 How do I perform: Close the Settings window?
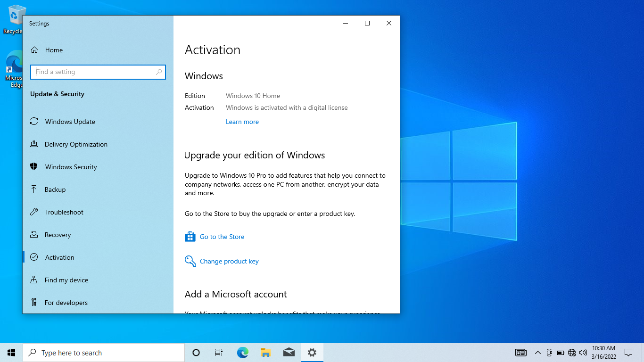(x=389, y=23)
